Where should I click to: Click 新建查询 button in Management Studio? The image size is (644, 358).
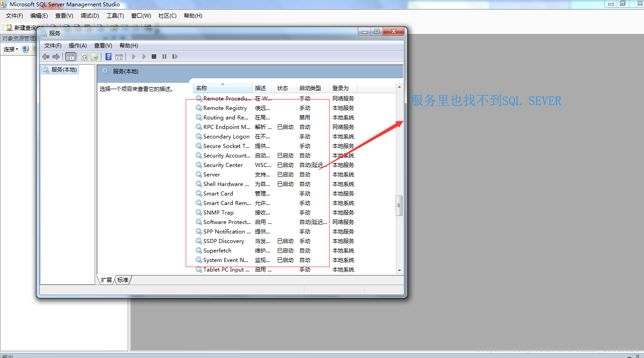tap(24, 28)
